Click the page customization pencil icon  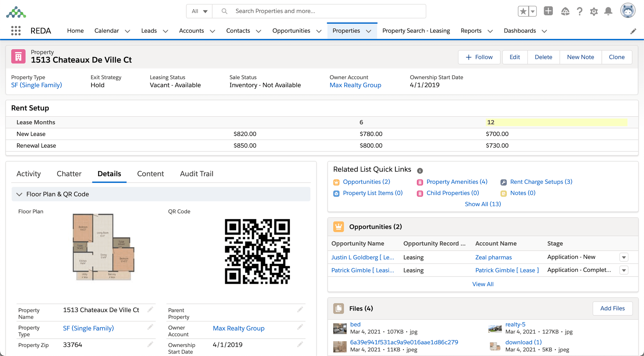633,31
